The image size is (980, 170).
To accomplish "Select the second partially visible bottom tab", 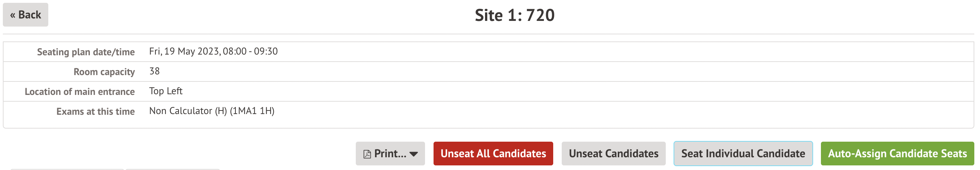I will [173, 169].
